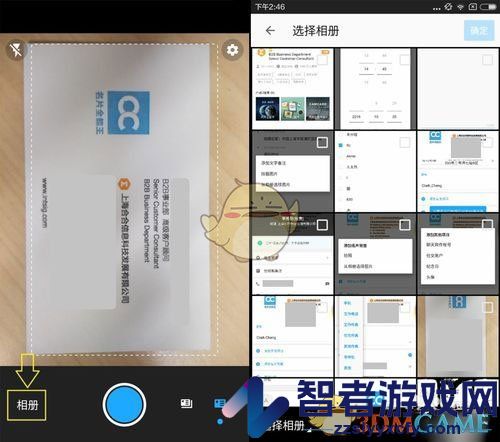Open the B2B Business Department profile thumbnail
The height and width of the screenshot is (442, 500).
click(293, 89)
